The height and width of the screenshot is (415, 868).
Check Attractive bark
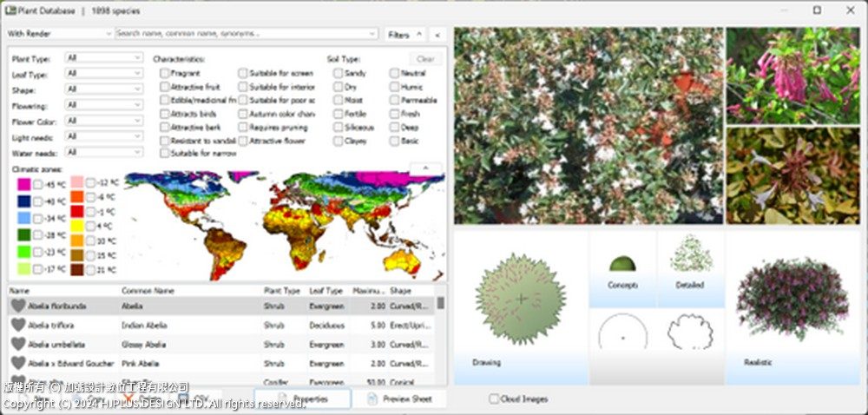pyautogui.click(x=164, y=128)
